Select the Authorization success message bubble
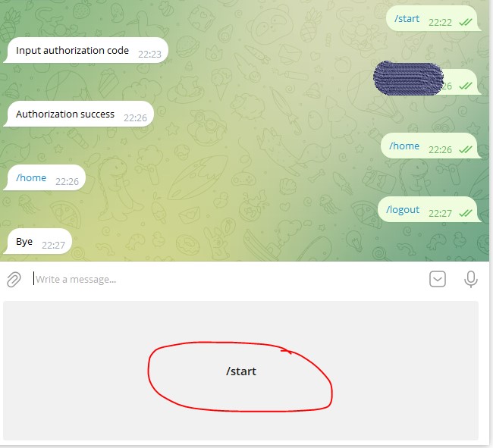The height and width of the screenshot is (448, 493). click(79, 114)
